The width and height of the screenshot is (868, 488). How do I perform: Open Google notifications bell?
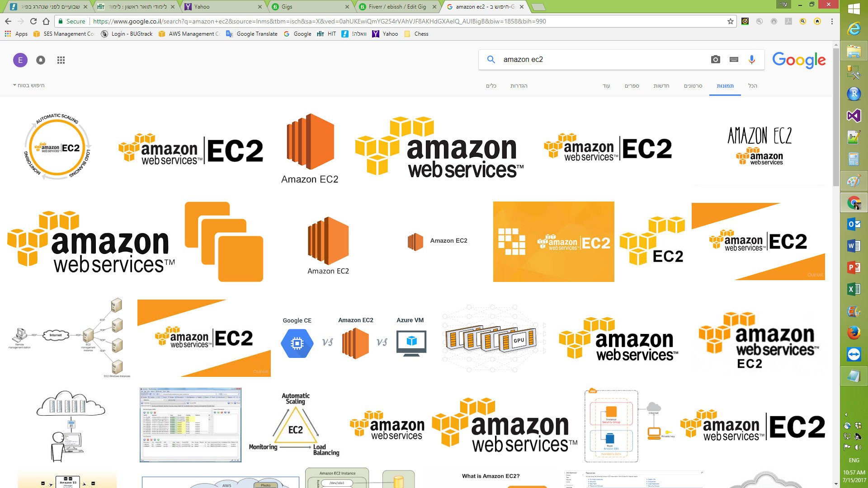click(x=41, y=60)
